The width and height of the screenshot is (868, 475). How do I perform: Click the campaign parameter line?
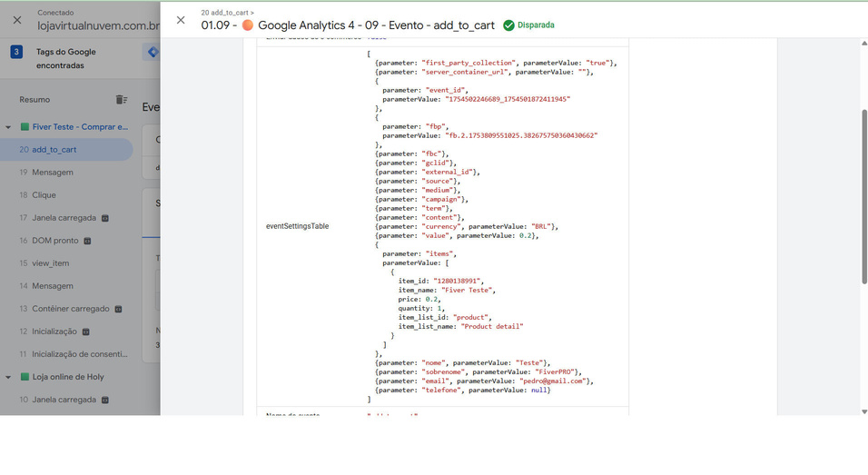421,199
